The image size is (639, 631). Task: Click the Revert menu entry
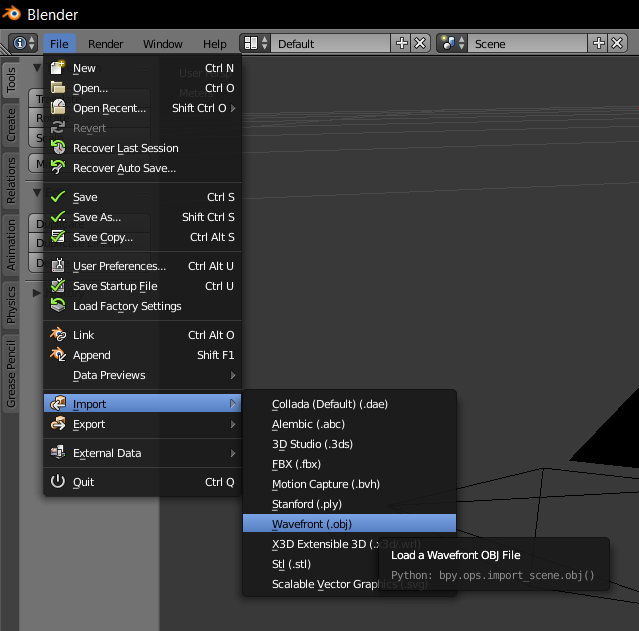pos(143,128)
